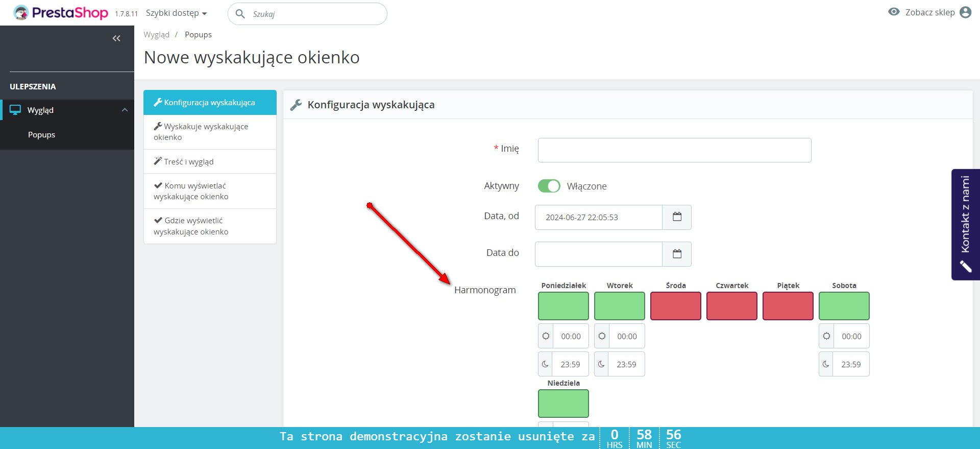The height and width of the screenshot is (449, 980).
Task: Click the Data, od date field
Action: (x=598, y=217)
